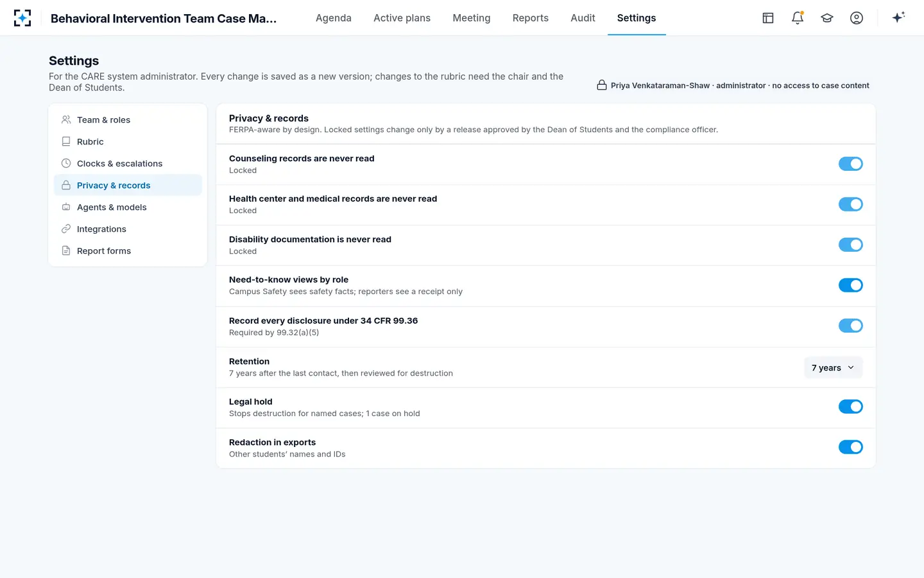924x578 pixels.
Task: Switch to Active plans tab
Action: click(402, 18)
